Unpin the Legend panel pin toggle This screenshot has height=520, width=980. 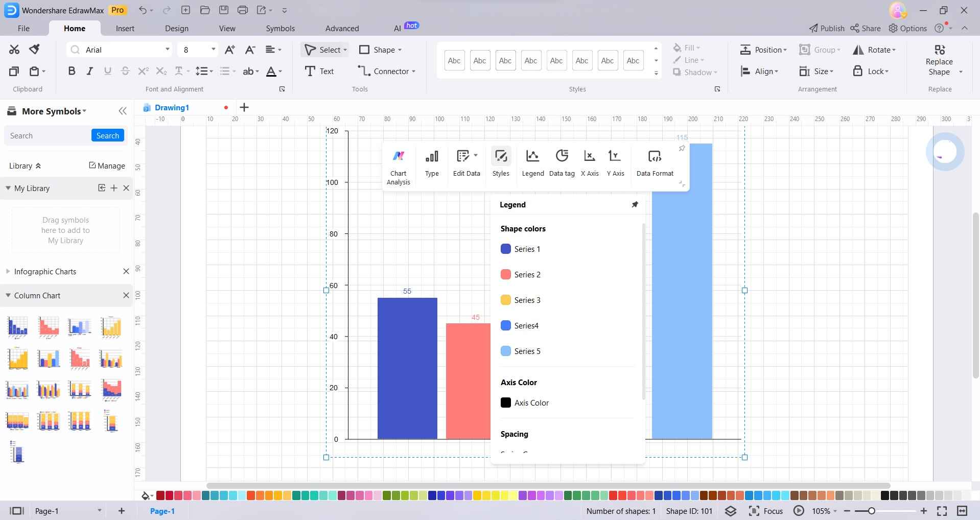635,204
